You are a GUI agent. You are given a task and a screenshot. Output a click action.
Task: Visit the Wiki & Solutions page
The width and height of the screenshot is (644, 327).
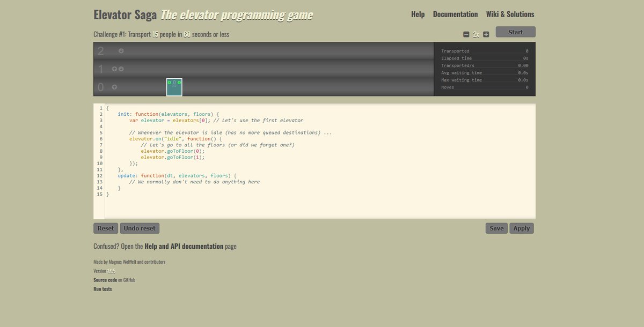510,14
